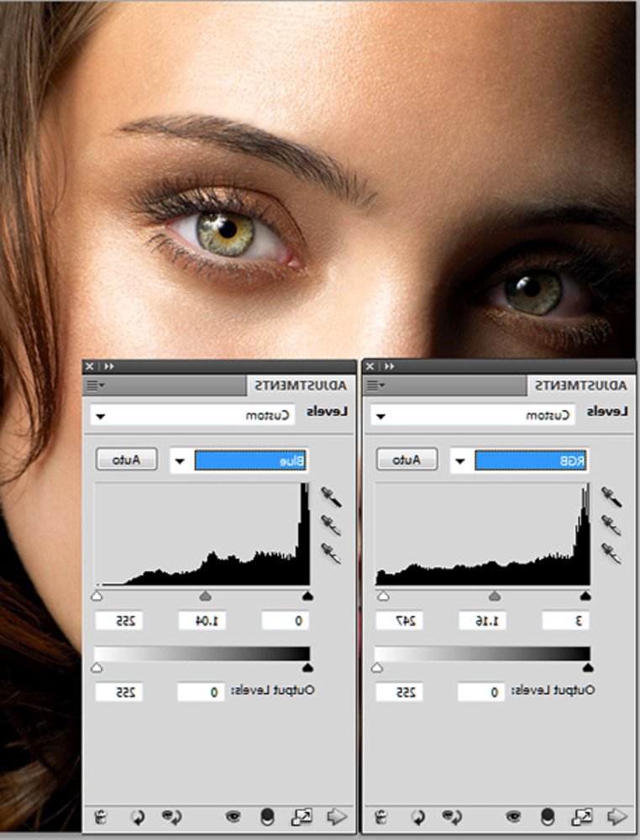Close the Blue channel adjustments panel
This screenshot has width=640, height=840.
(x=89, y=366)
